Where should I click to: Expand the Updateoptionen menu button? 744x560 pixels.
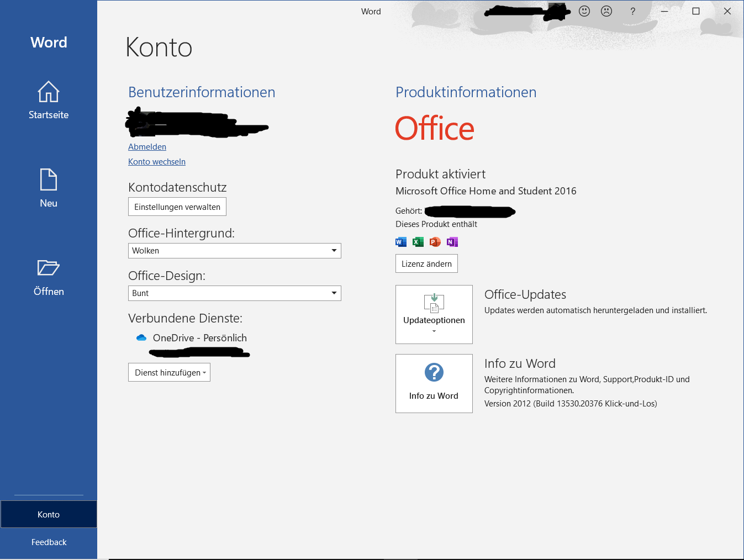[434, 314]
